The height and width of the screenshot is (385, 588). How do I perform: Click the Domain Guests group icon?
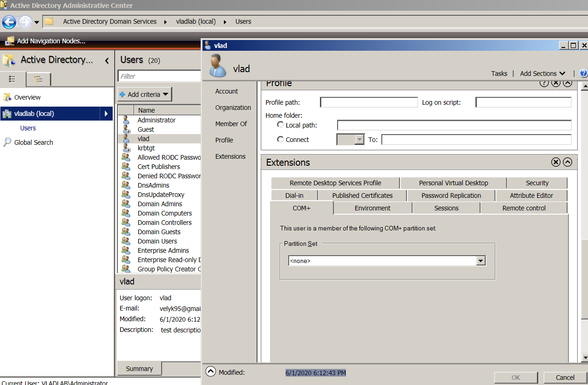click(x=126, y=232)
